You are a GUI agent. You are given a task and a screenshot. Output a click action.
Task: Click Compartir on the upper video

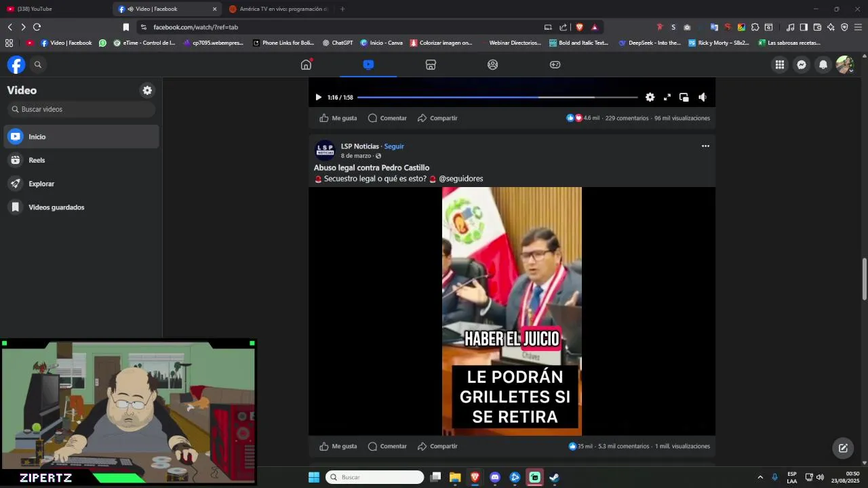pos(437,118)
